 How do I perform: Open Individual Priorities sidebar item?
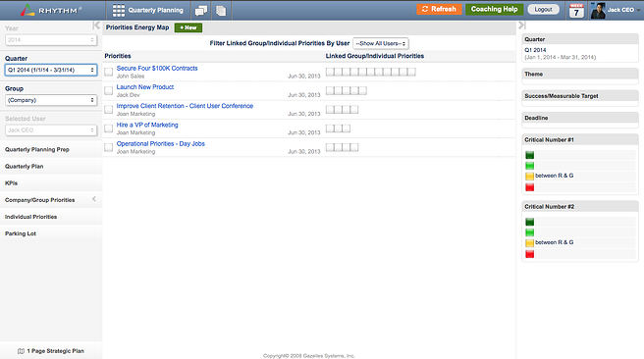click(x=51, y=217)
